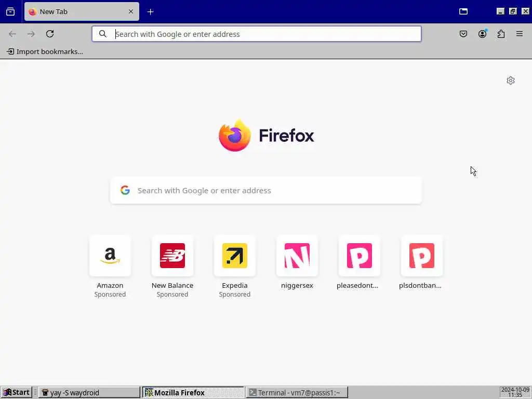The image size is (532, 399).
Task: Click the Expedia label text
Action: 235,285
